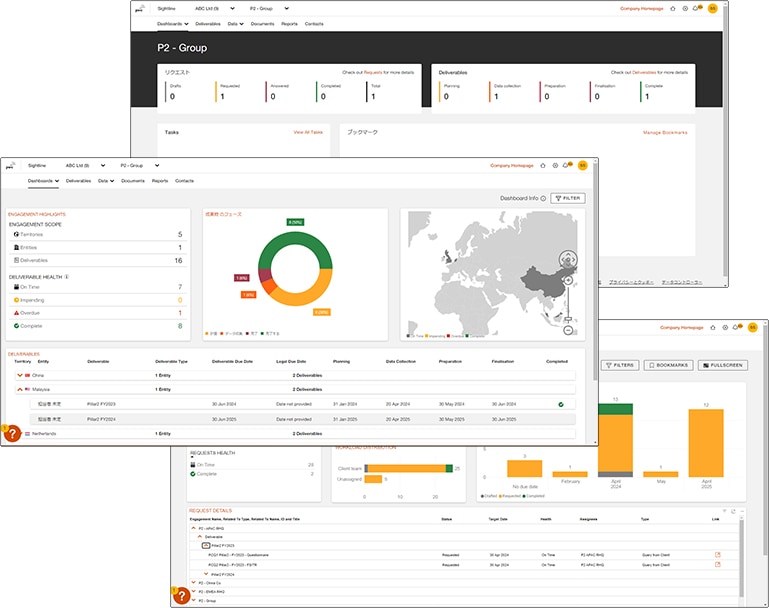Click the orange help icon beside the Netherlands row

(13, 434)
